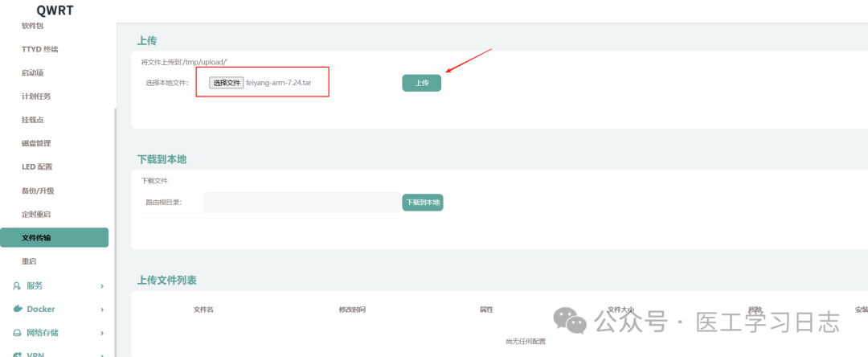The height and width of the screenshot is (357, 868).
Task: Open the 网络存储 menu label
Action: point(43,333)
